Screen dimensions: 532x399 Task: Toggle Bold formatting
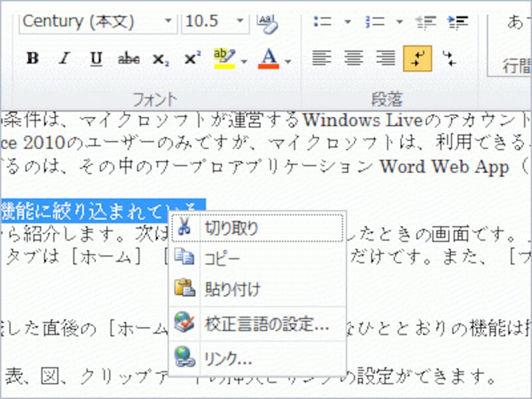tap(32, 59)
